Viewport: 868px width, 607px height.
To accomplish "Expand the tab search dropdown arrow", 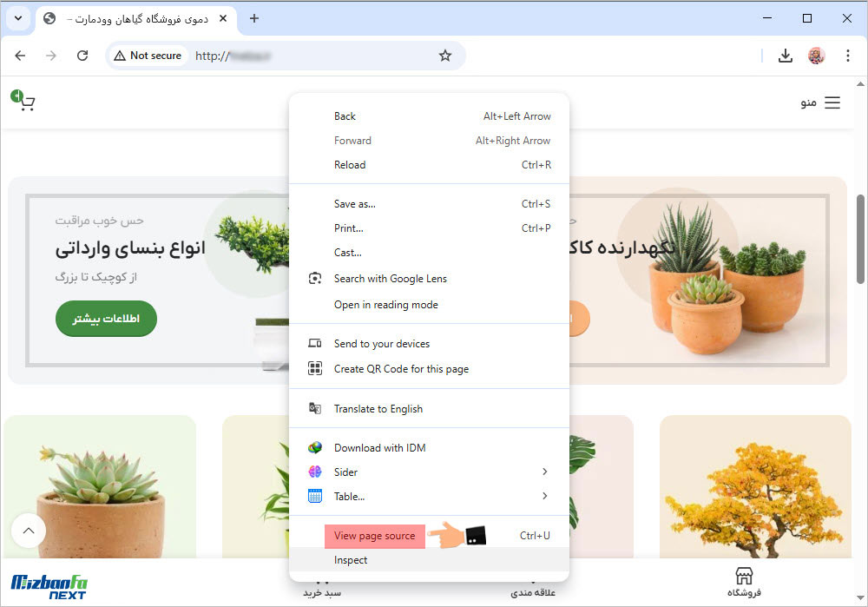I will click(x=17, y=18).
